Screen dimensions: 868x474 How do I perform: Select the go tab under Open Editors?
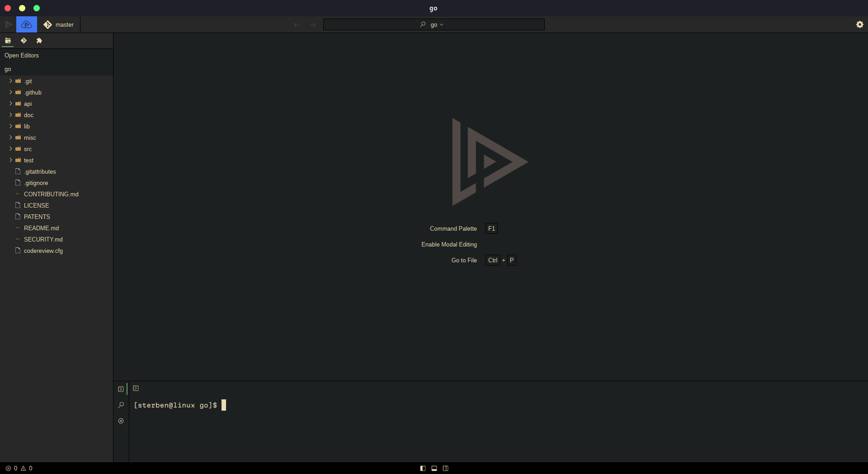click(x=8, y=69)
